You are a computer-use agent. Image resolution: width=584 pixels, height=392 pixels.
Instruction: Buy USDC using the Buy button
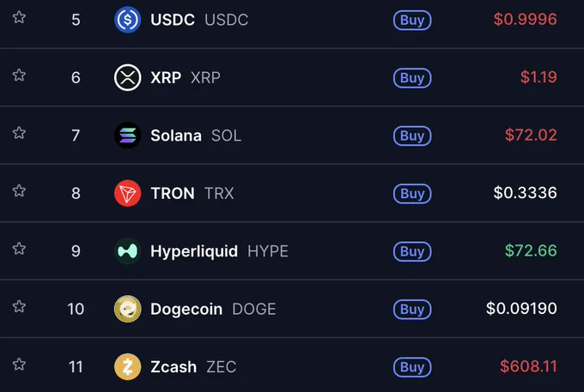(412, 20)
